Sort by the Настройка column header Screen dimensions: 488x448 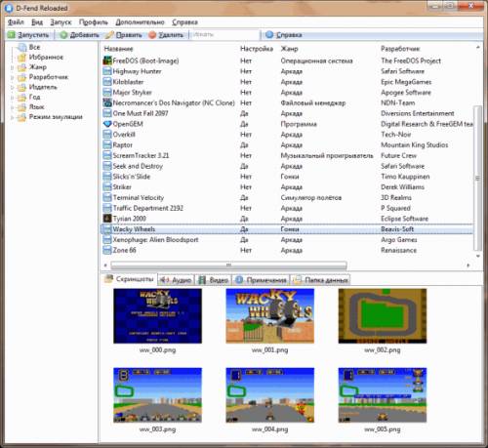pyautogui.click(x=257, y=49)
